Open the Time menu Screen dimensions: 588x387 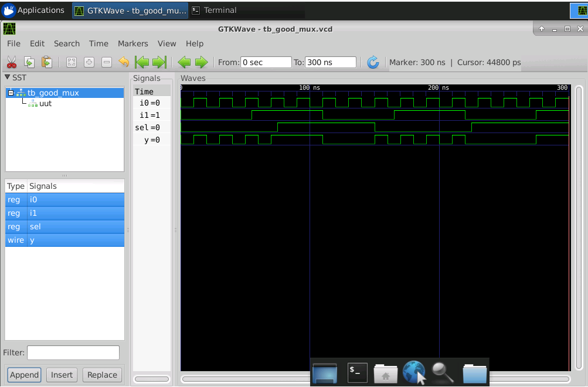tap(98, 43)
